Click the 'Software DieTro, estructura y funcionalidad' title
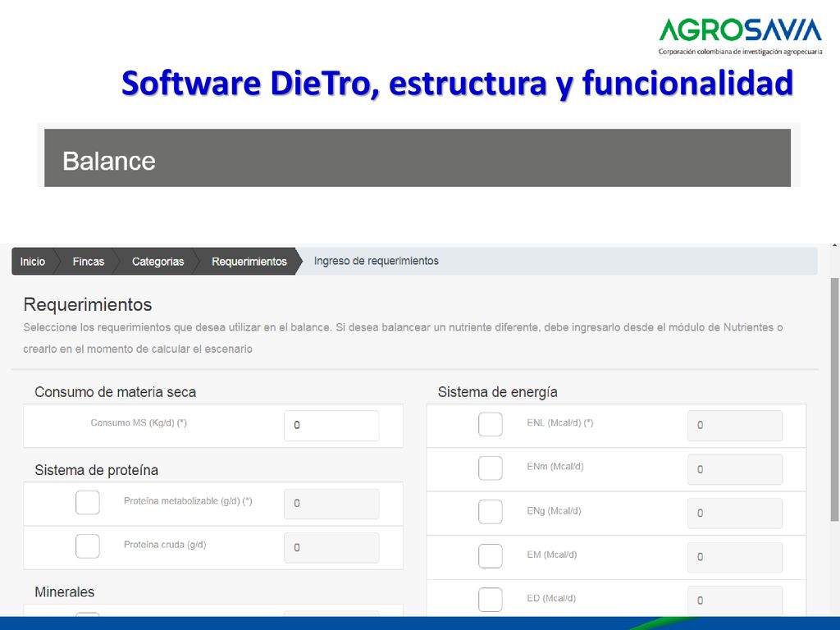Viewport: 840px width, 630px height. (x=457, y=83)
